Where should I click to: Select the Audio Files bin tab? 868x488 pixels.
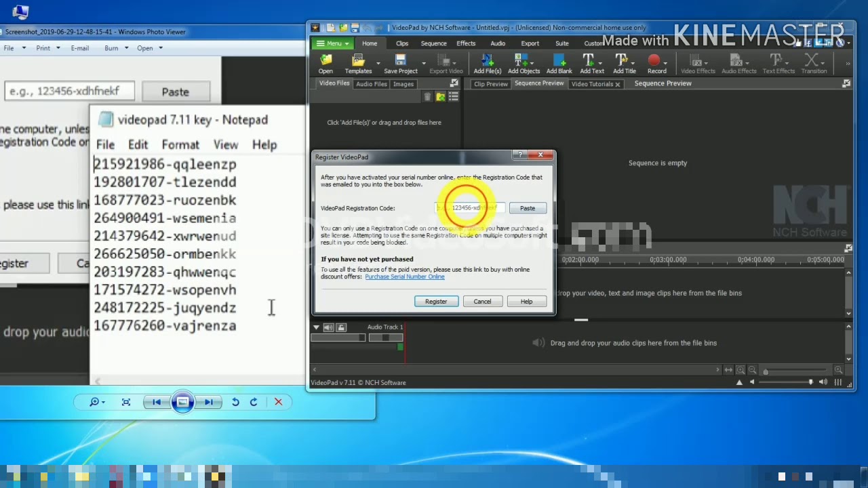pyautogui.click(x=371, y=84)
